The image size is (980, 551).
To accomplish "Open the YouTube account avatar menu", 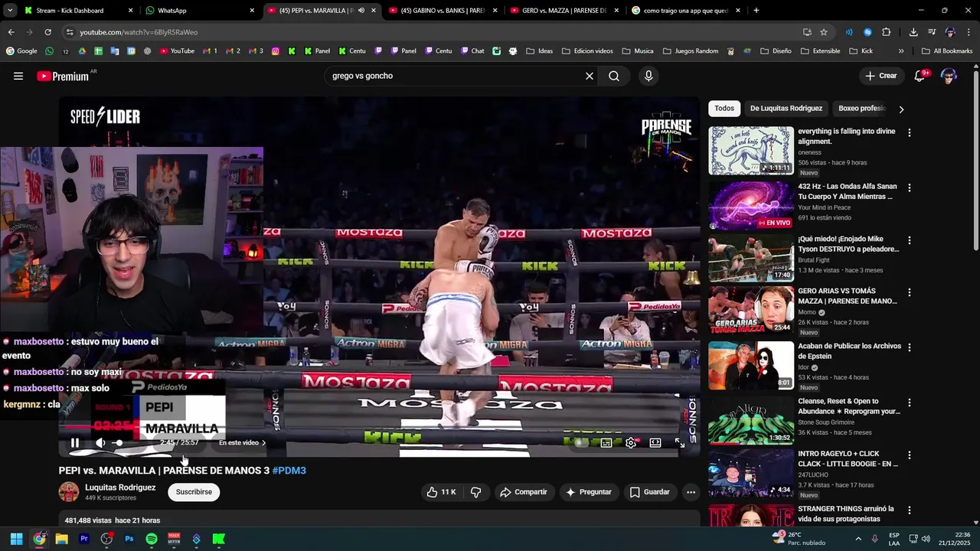I will pyautogui.click(x=949, y=76).
